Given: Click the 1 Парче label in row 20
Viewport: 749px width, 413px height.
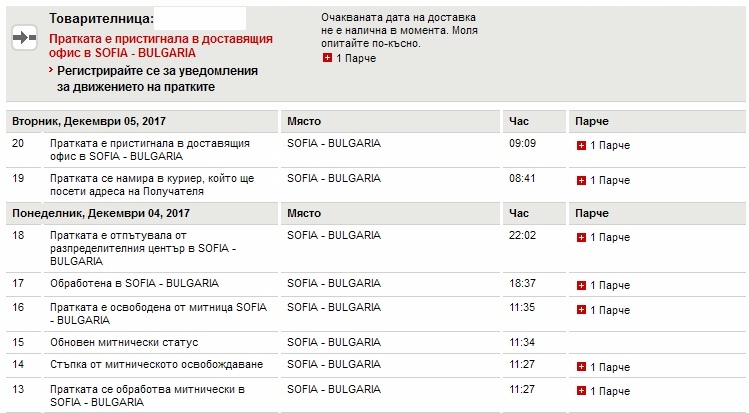Looking at the screenshot, I should [610, 146].
